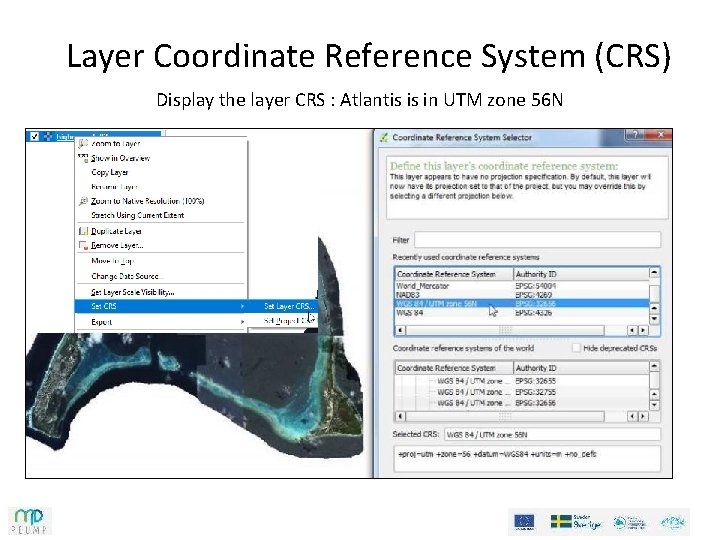Close the Coordinate Reference System Selector dialog

tap(659, 135)
